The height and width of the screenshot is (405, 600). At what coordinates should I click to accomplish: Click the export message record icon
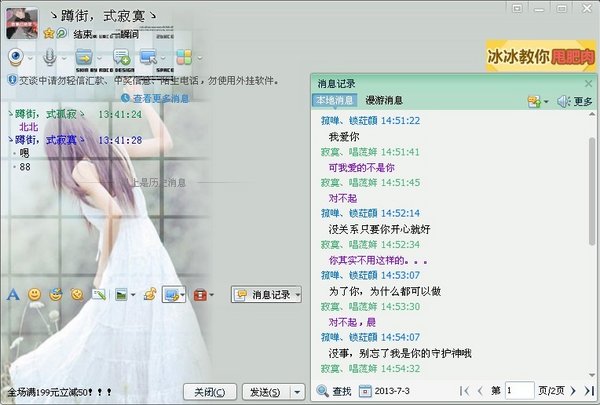tap(535, 101)
